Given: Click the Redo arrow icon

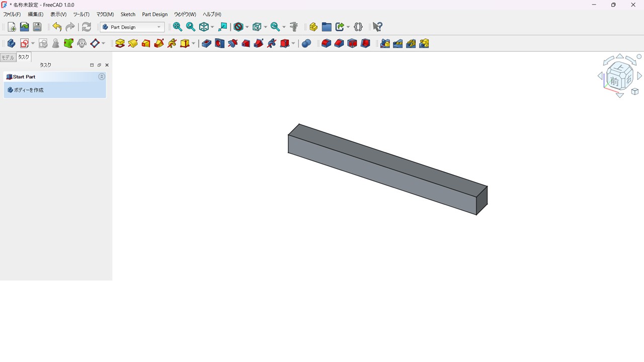Looking at the screenshot, I should point(70,27).
